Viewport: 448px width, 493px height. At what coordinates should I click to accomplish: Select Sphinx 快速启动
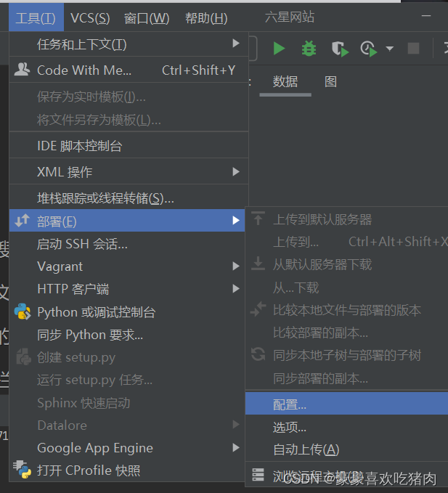127,402
